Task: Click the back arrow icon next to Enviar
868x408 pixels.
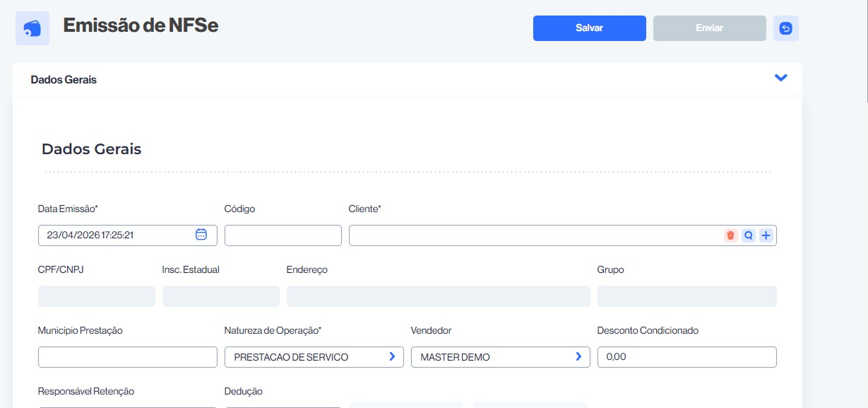Action: (786, 28)
